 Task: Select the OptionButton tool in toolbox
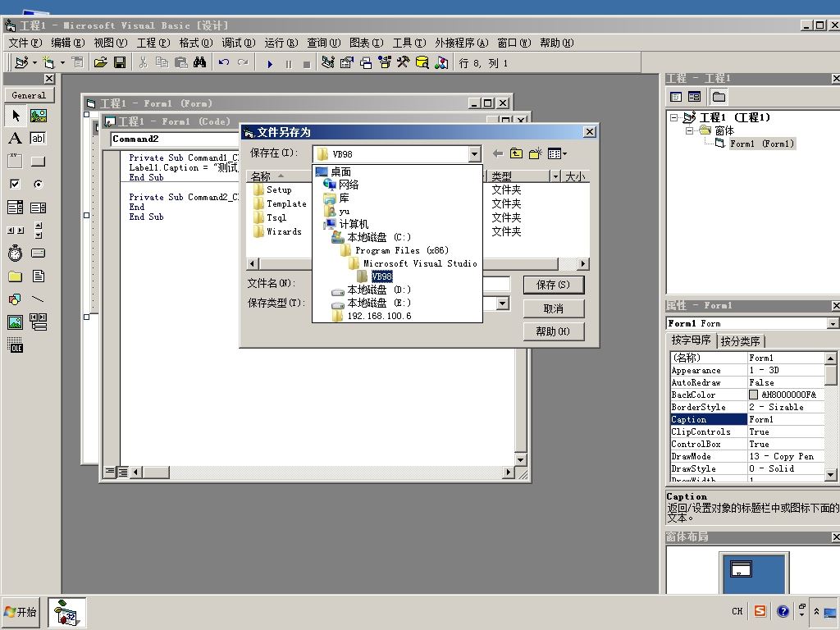pyautogui.click(x=38, y=185)
